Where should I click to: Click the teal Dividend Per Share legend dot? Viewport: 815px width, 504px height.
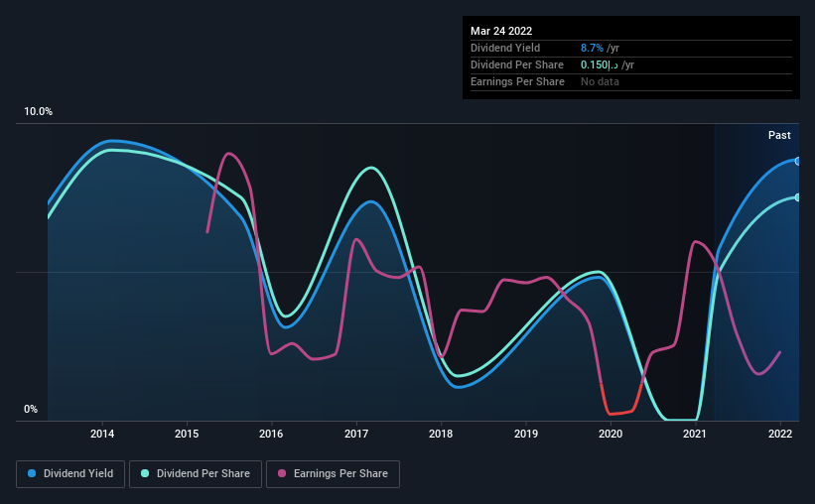point(145,473)
